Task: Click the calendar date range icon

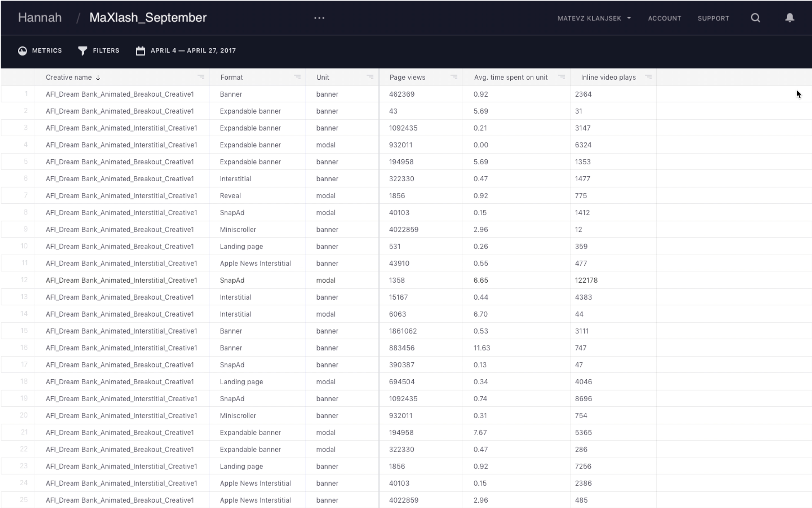Action: [x=140, y=51]
